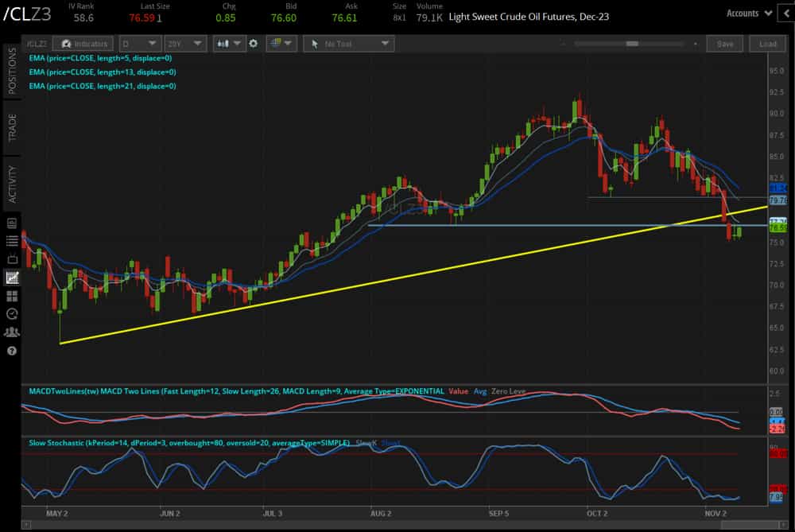The height and width of the screenshot is (532, 795).
Task: Open the people community sidebar icon
Action: [12, 332]
